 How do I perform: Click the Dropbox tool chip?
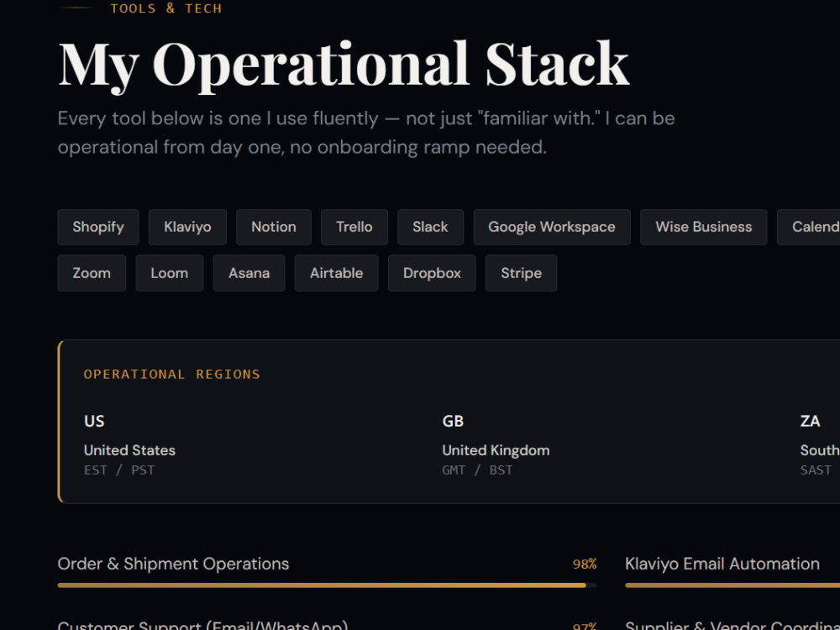[432, 273]
